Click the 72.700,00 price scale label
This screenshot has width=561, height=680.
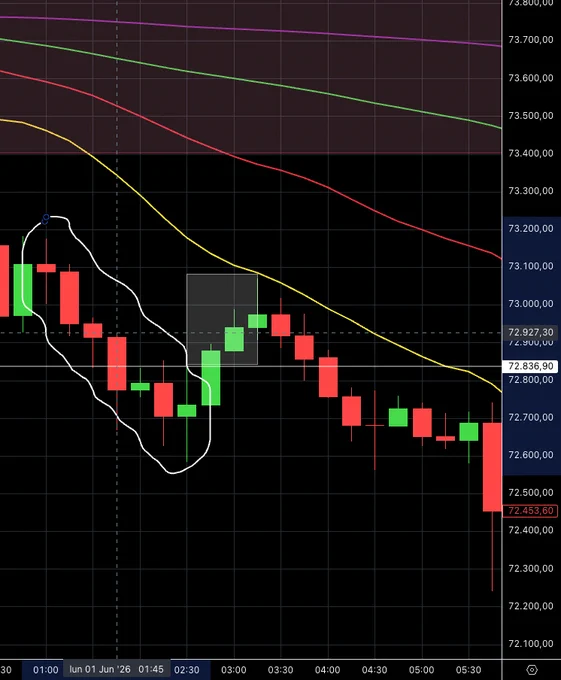coord(531,417)
